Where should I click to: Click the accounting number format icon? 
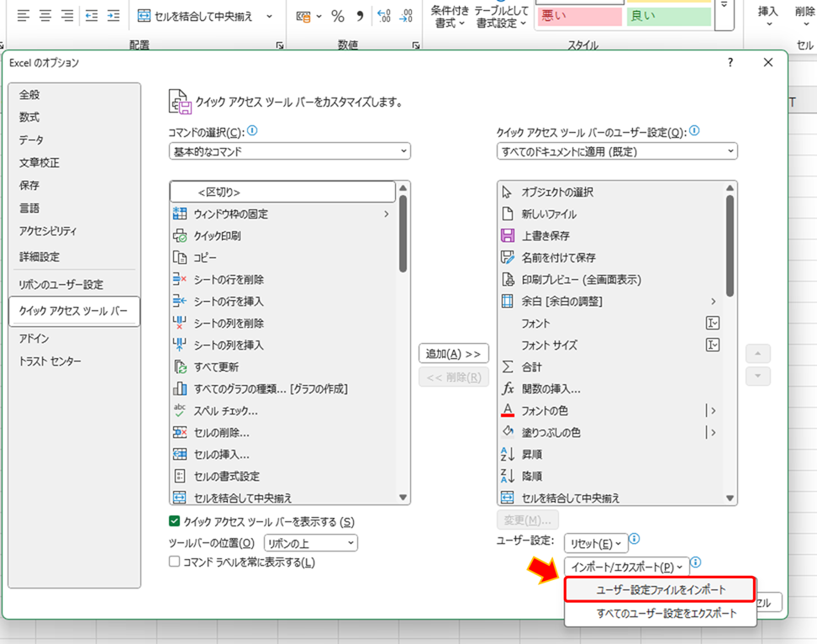pyautogui.click(x=303, y=17)
